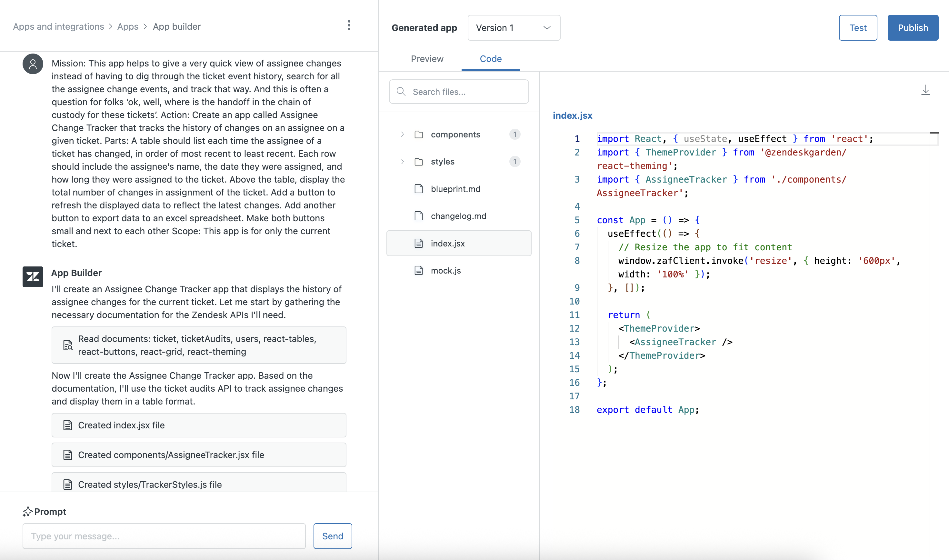Screen dimensions: 949x560
Task: Click the App builder breadcrumb
Action: click(x=176, y=26)
